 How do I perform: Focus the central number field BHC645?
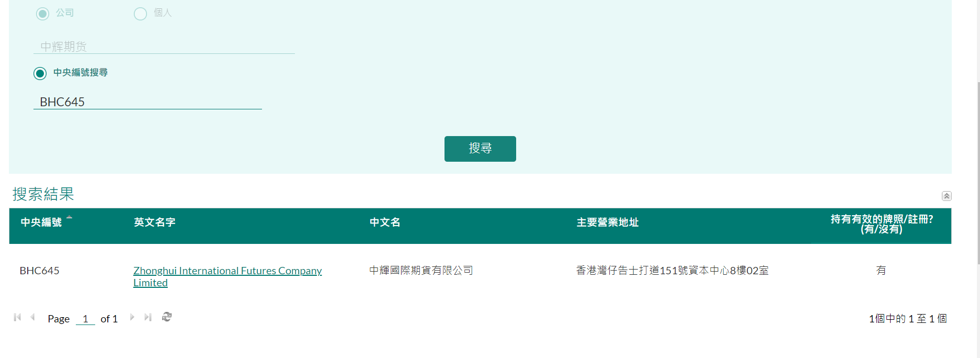[x=147, y=102]
